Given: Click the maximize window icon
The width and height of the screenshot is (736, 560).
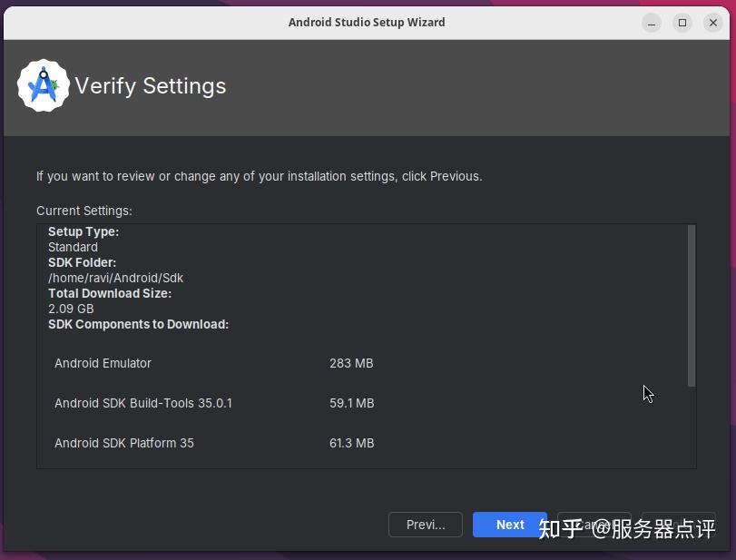Looking at the screenshot, I should [x=682, y=23].
